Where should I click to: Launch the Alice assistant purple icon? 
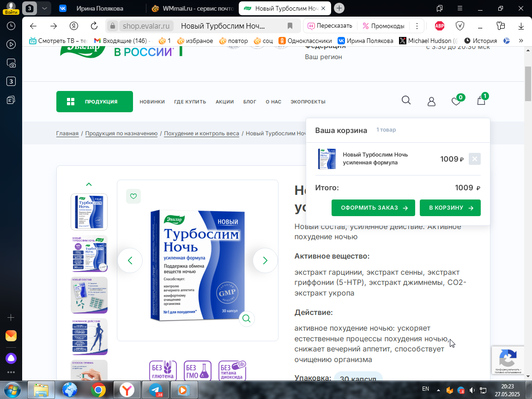tap(11, 358)
